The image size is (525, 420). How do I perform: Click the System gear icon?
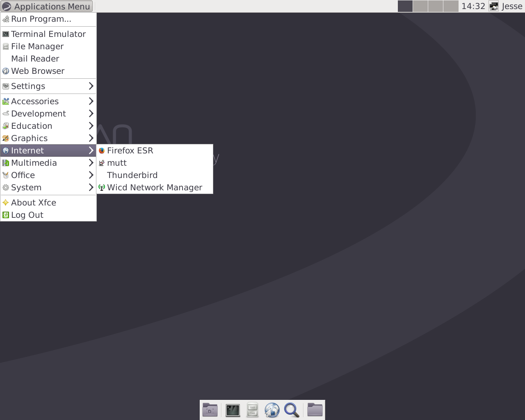pos(6,187)
